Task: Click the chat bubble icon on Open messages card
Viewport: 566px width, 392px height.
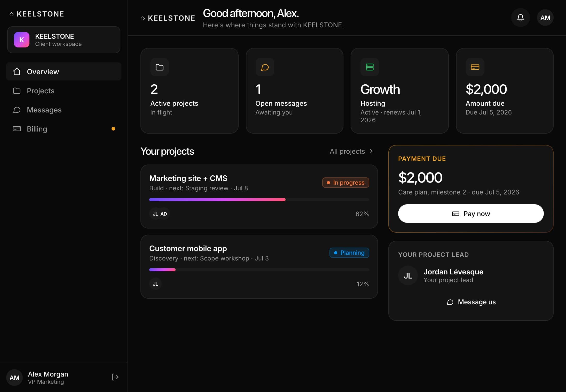Action: click(x=265, y=67)
